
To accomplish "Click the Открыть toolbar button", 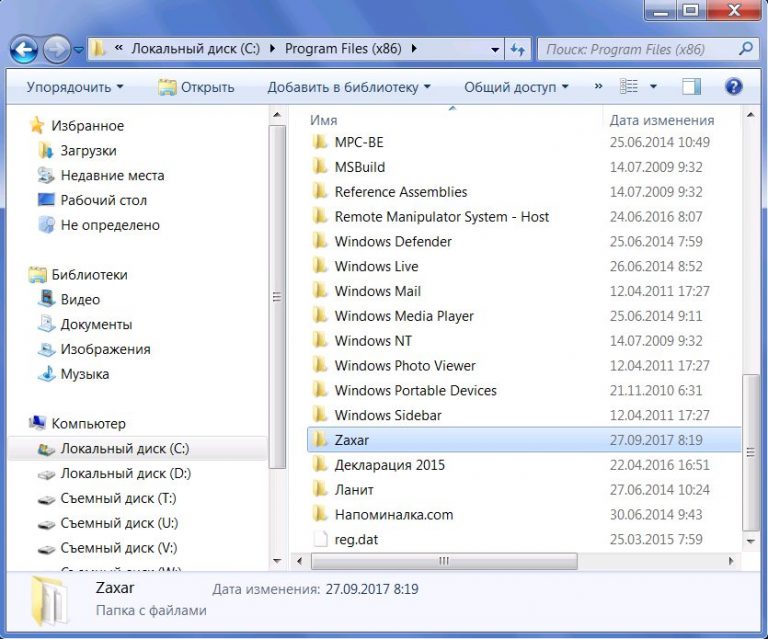I will click(x=197, y=87).
